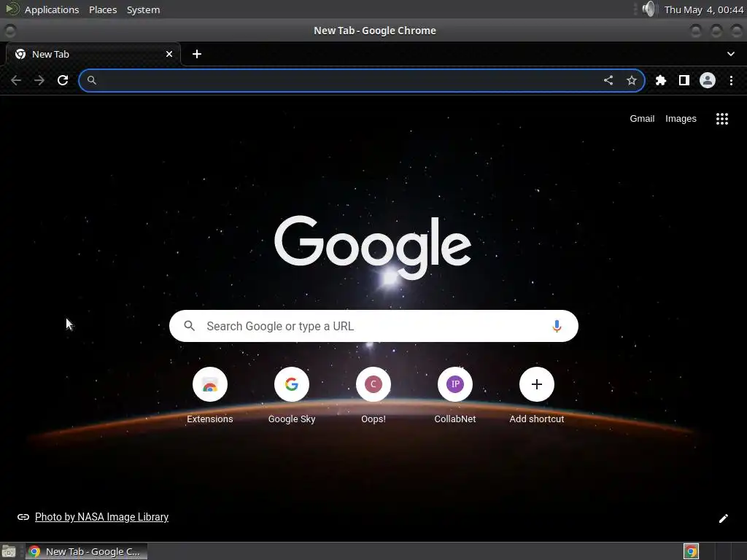
Task: Open the System menu
Action: point(143,9)
